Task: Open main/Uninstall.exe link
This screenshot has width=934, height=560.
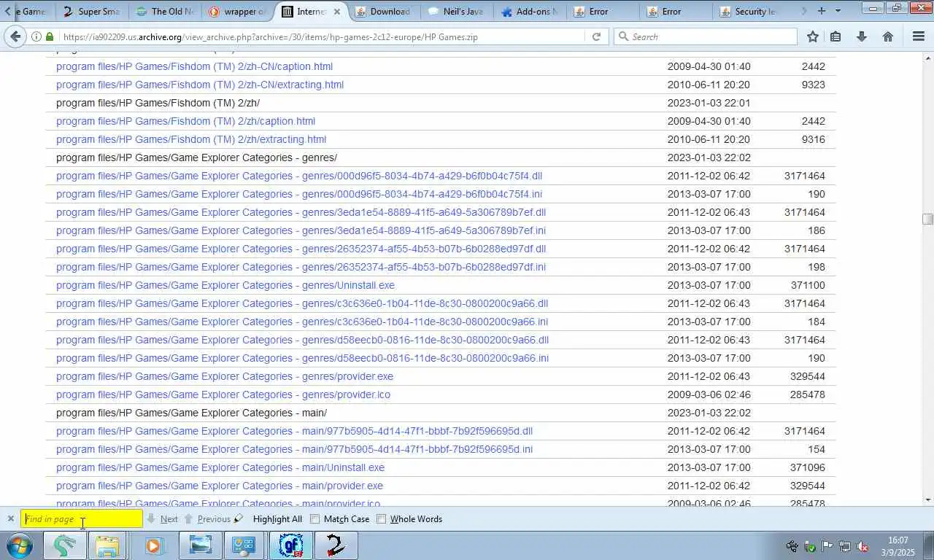Action: pyautogui.click(x=220, y=467)
